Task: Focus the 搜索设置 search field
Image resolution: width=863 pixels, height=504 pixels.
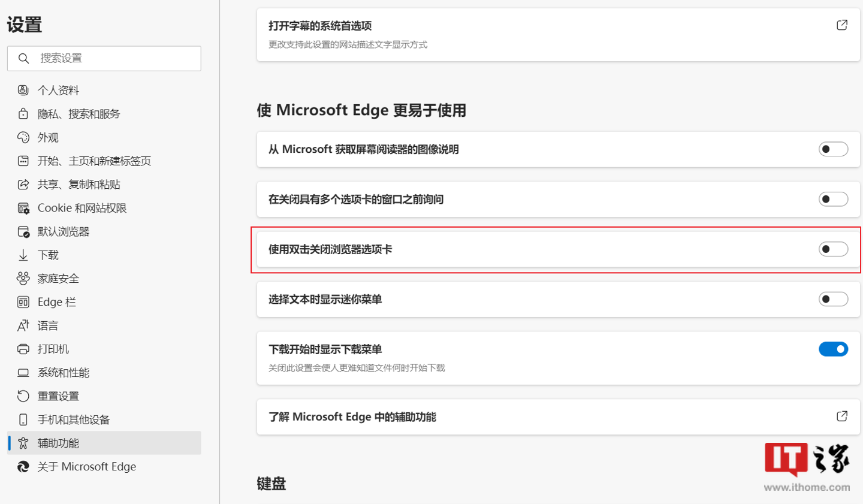Action: [104, 58]
